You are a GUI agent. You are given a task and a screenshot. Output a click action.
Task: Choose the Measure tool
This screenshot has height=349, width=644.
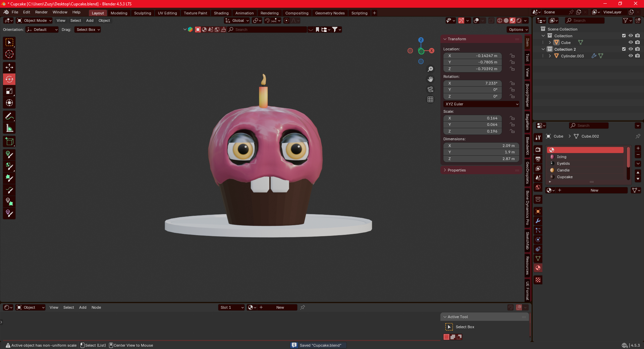pos(9,128)
